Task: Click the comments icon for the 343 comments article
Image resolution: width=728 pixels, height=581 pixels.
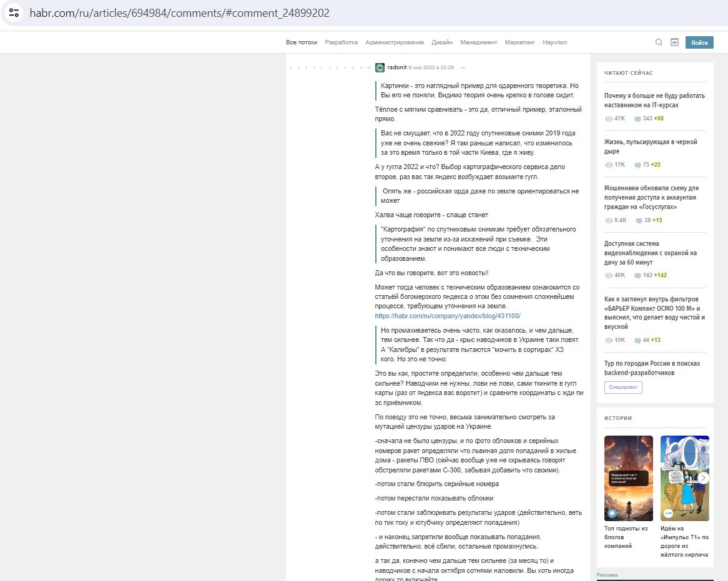Action: coord(637,119)
